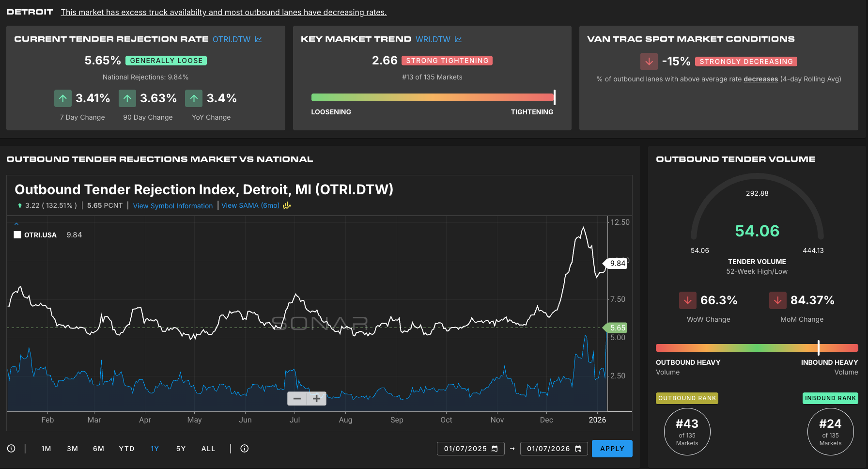Click the 01/07/2025 start date field
Viewport: 868px width, 469px height.
click(465, 449)
